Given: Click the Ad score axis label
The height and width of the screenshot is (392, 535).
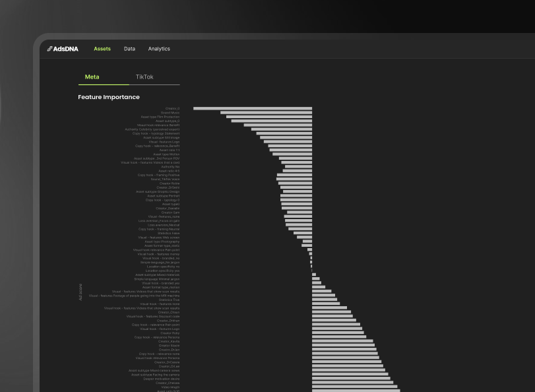Looking at the screenshot, I should pyautogui.click(x=80, y=292).
